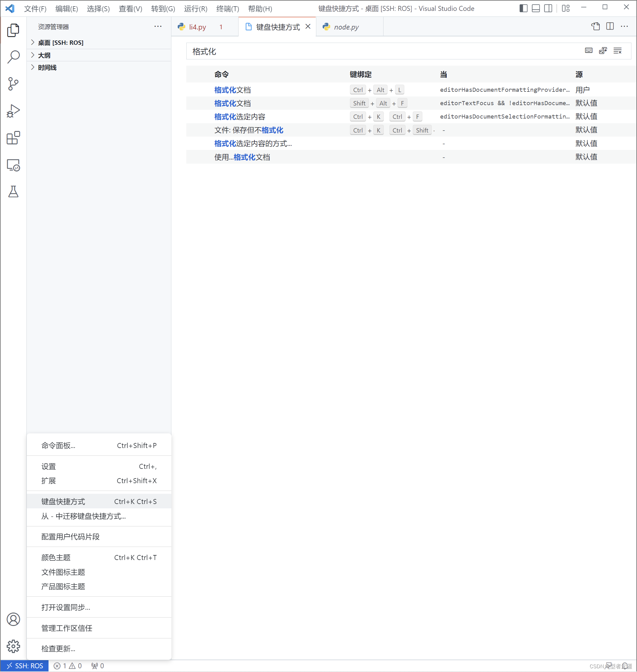This screenshot has width=637, height=672.
Task: Open the Extensions icon
Action: 13,138
